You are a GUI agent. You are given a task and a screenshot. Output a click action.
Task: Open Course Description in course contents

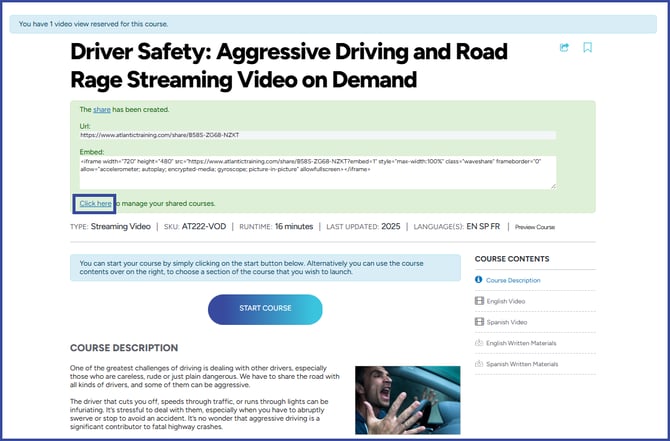pyautogui.click(x=516, y=280)
